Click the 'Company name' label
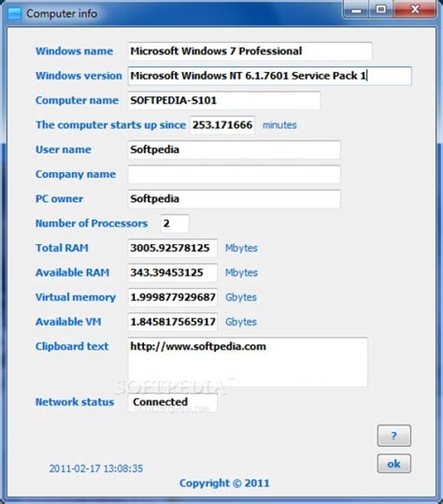Screen dimensions: 443x504 [76, 174]
